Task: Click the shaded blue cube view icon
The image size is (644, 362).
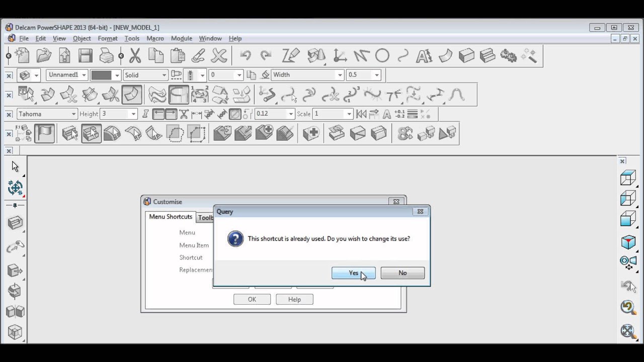Action: [628, 242]
